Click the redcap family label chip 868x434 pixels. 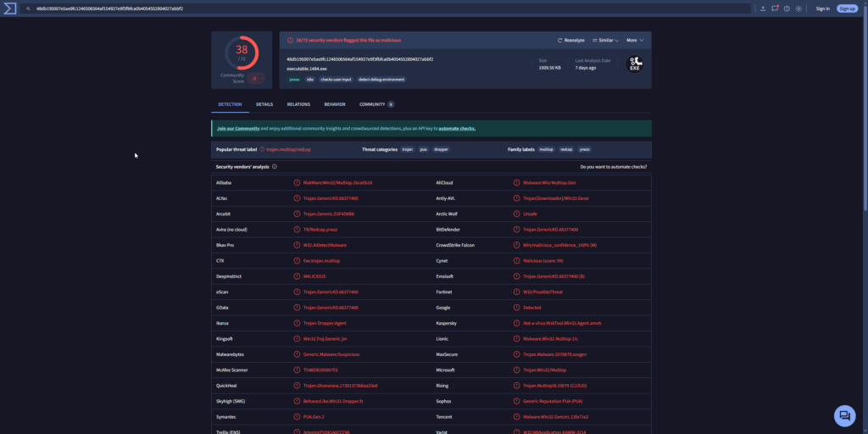click(566, 149)
